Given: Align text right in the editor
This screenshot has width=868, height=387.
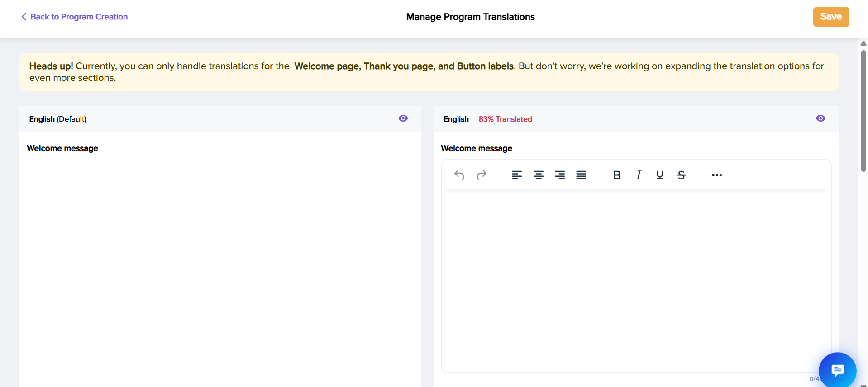Looking at the screenshot, I should [560, 175].
